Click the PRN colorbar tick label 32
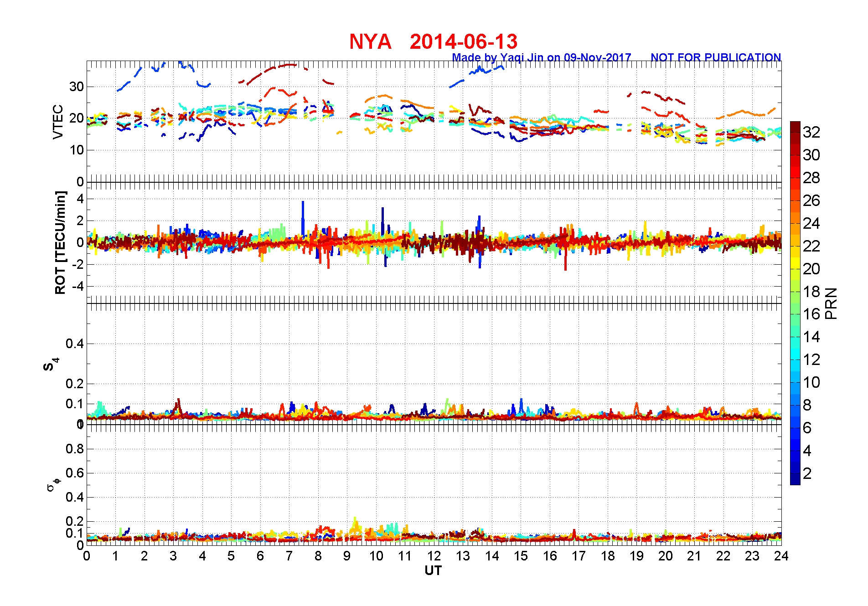868x606 pixels. pyautogui.click(x=811, y=132)
